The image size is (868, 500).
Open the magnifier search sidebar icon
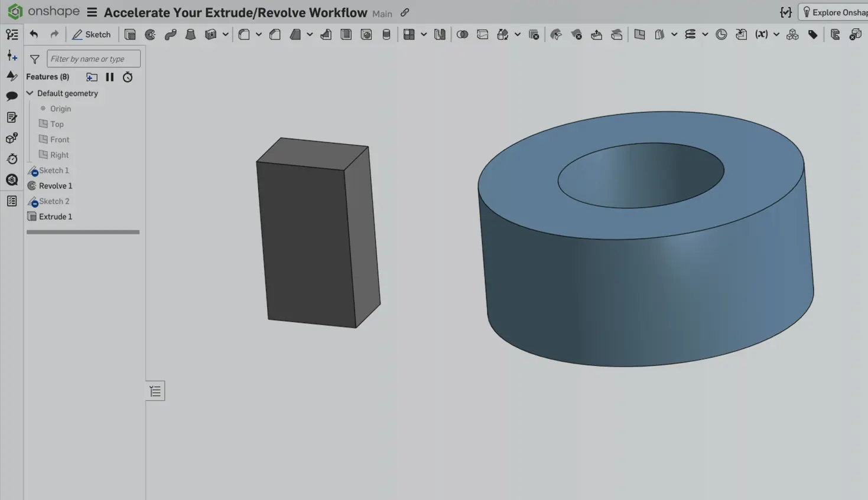point(12,180)
